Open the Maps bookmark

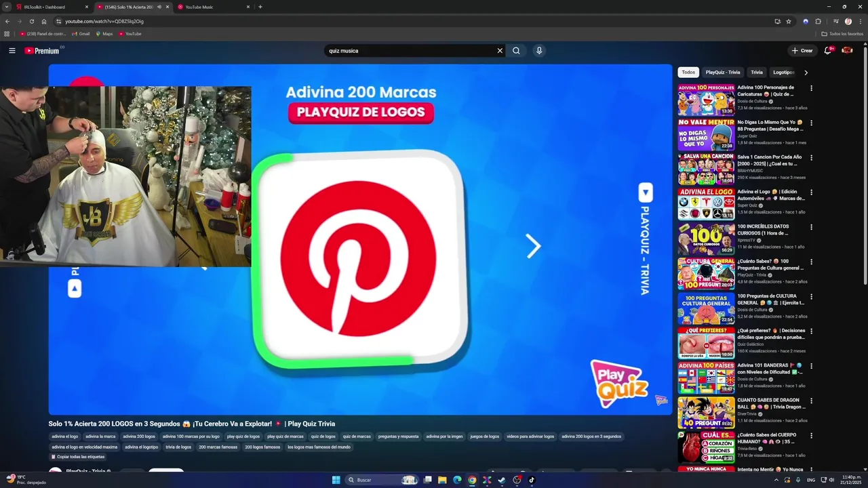tap(104, 34)
